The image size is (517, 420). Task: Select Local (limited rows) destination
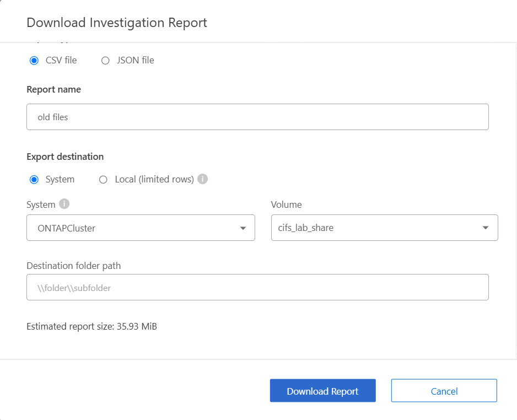click(x=104, y=179)
